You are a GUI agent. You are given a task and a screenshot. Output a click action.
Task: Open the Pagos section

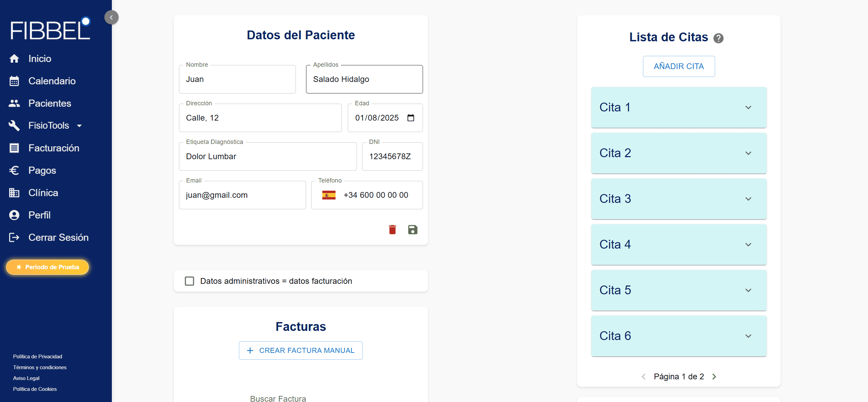coord(42,170)
